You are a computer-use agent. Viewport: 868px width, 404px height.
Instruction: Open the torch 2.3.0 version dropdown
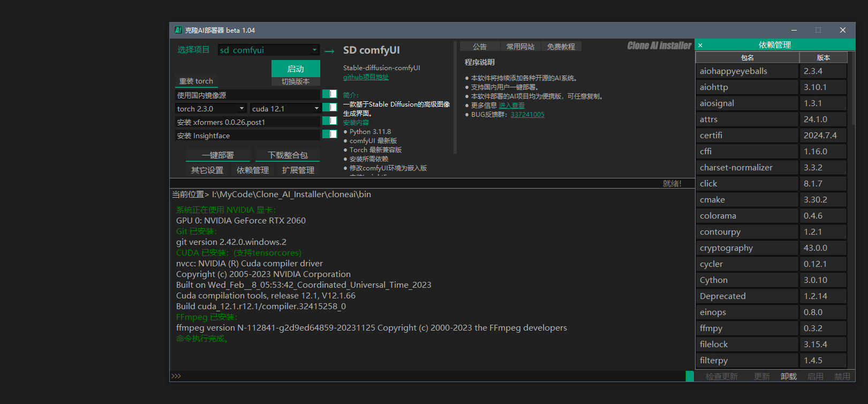pyautogui.click(x=210, y=108)
